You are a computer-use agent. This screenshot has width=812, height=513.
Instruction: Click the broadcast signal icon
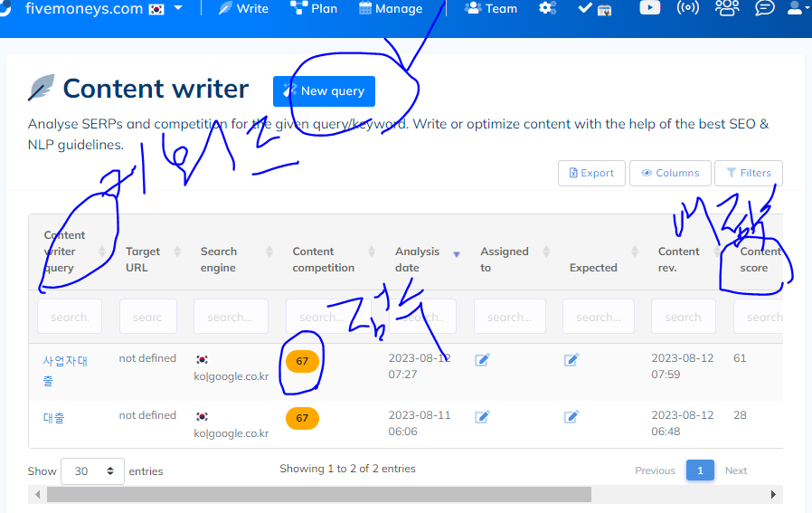[688, 8]
